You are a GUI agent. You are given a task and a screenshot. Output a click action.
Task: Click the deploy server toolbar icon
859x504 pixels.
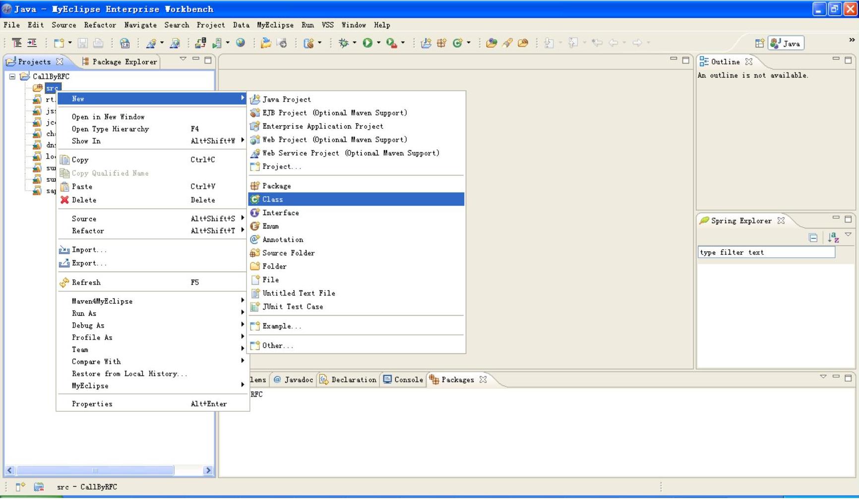200,43
